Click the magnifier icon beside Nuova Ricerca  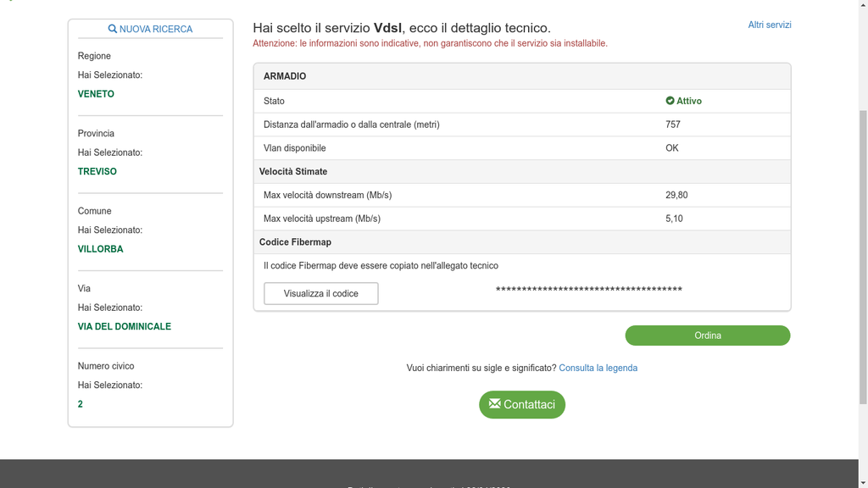pyautogui.click(x=113, y=29)
